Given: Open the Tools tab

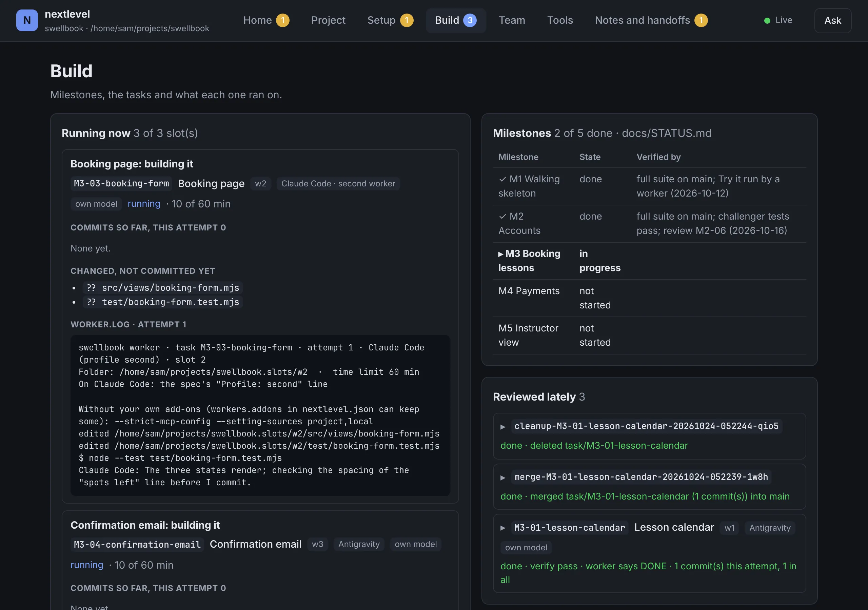Looking at the screenshot, I should coord(560,20).
